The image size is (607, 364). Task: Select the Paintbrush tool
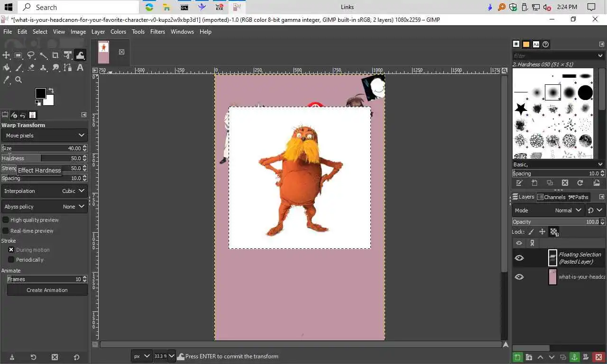(18, 68)
